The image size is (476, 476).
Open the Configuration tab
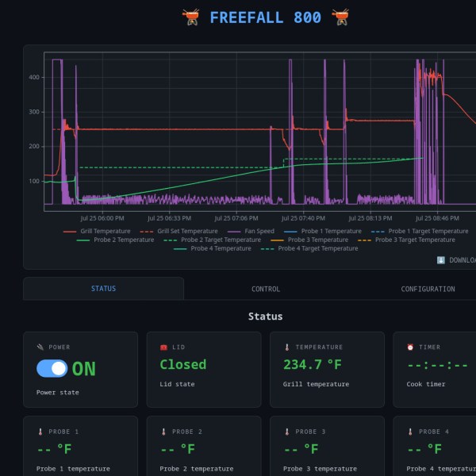tap(428, 289)
